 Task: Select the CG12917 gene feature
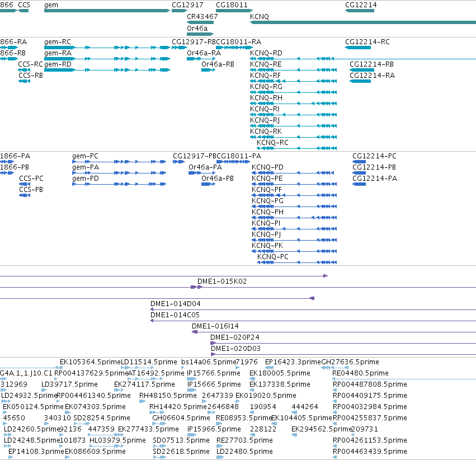click(x=180, y=11)
